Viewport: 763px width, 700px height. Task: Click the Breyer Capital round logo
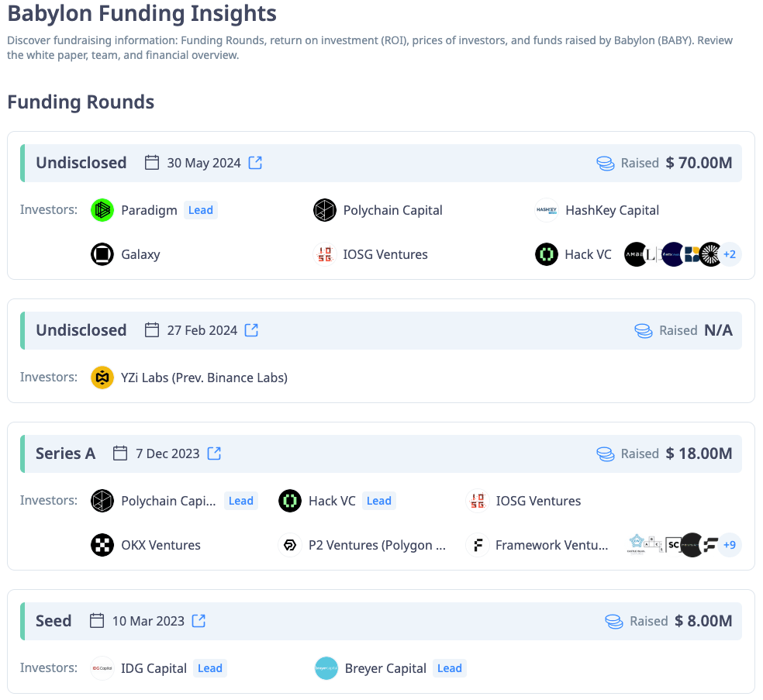click(326, 667)
